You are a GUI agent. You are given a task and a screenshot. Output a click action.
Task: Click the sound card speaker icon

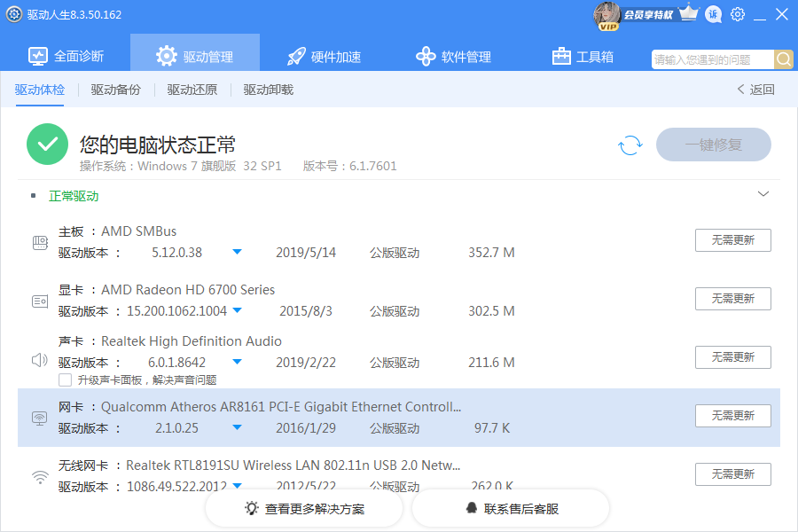(x=40, y=360)
